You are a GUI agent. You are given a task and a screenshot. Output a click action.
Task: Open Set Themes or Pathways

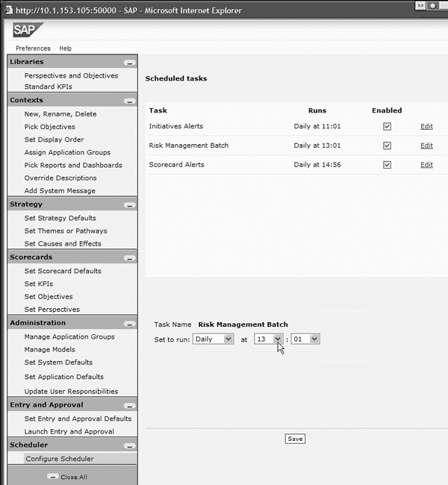[66, 231]
